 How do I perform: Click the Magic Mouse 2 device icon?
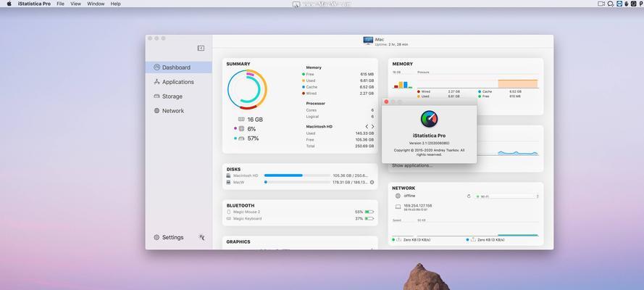click(x=229, y=212)
